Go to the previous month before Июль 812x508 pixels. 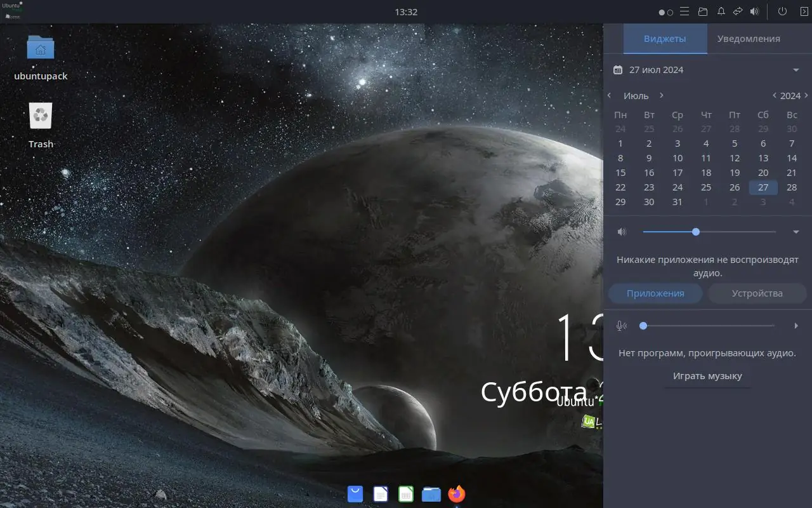tap(609, 95)
